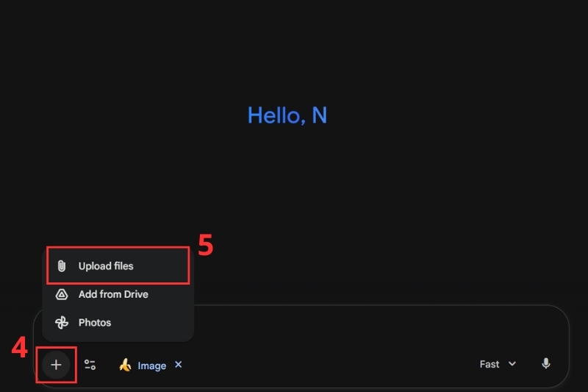This screenshot has height=392, width=588.
Task: Click the red number 4 annotation
Action: pyautogui.click(x=19, y=348)
